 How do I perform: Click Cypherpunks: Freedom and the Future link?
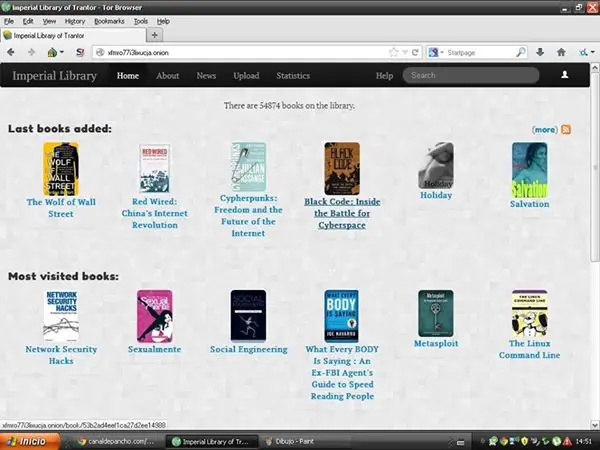coord(248,215)
